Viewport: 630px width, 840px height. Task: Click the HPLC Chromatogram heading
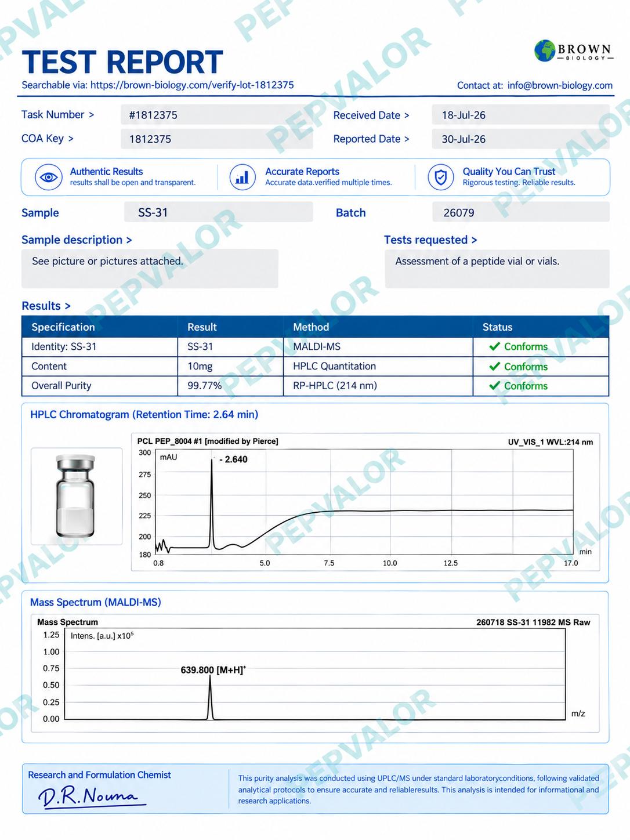pyautogui.click(x=144, y=414)
